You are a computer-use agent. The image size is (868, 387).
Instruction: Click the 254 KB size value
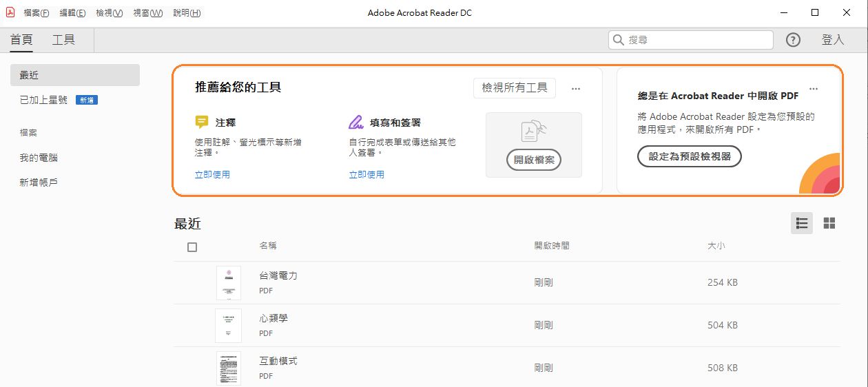(723, 282)
